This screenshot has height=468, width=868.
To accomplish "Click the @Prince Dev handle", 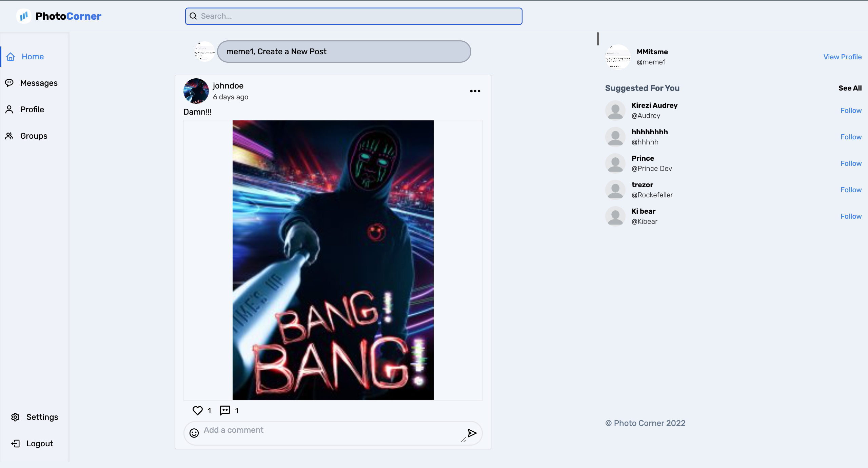I will click(652, 169).
